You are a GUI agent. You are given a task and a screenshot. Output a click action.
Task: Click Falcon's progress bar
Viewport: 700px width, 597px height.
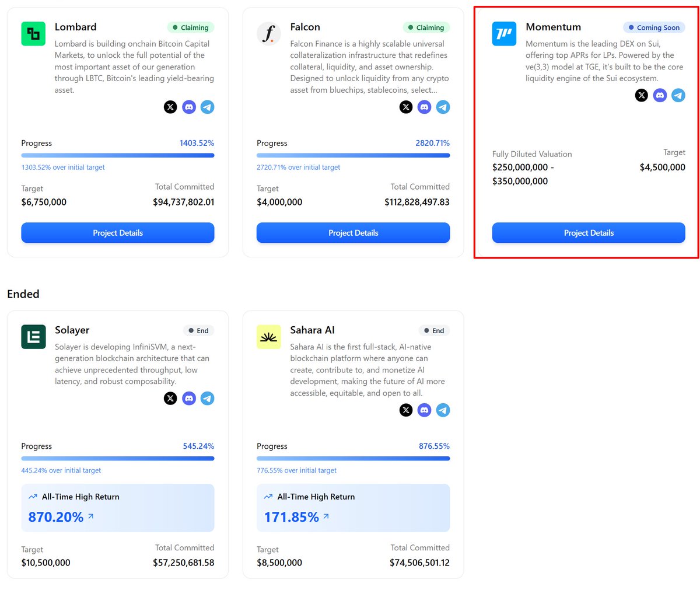(x=353, y=155)
